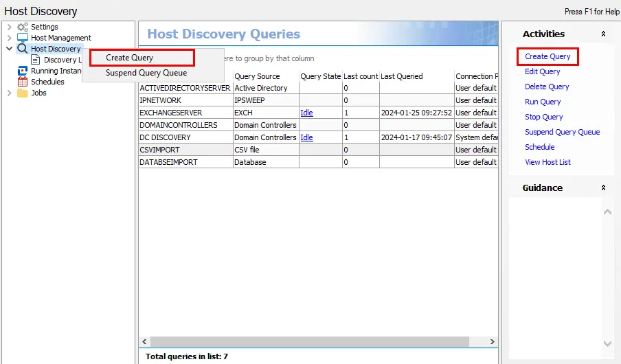
Task: Collapse the Guidance panel
Action: (x=603, y=187)
